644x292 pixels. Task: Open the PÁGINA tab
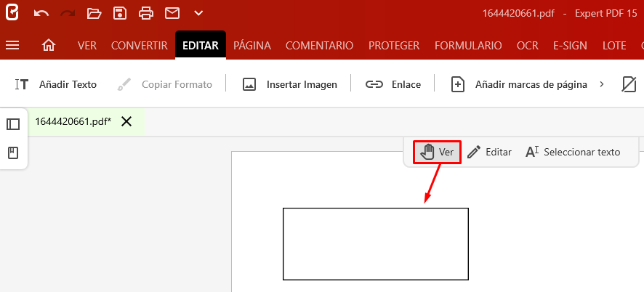[252, 46]
